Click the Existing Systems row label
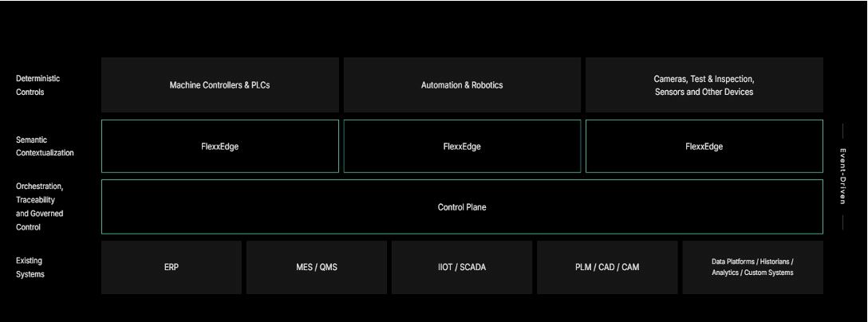The image size is (868, 322). (x=30, y=267)
